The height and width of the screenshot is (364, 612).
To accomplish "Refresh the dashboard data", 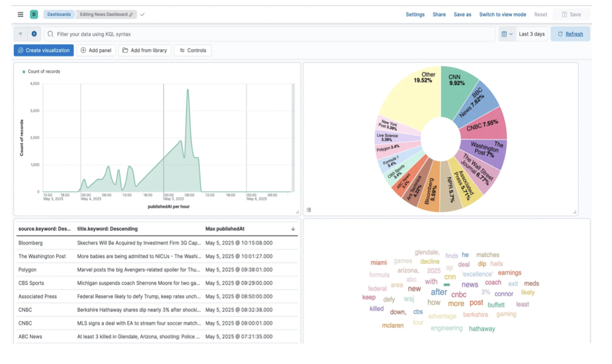I will [570, 34].
